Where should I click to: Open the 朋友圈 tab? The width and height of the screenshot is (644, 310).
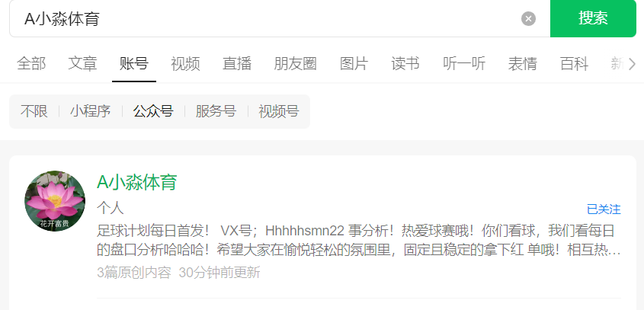[295, 64]
